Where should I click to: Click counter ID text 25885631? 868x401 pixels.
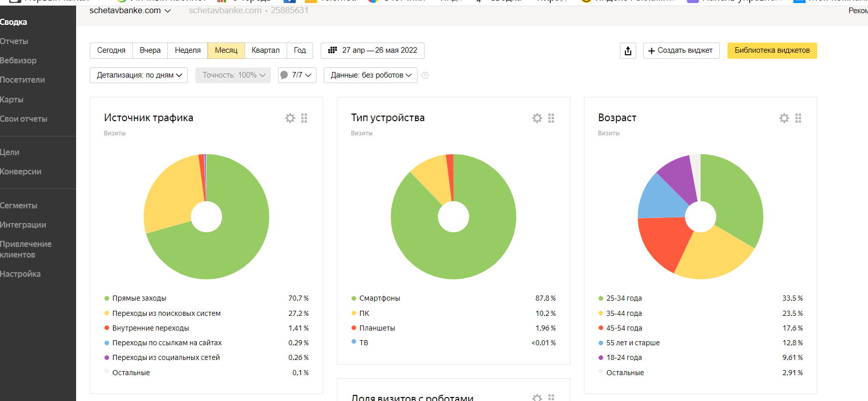(x=290, y=10)
